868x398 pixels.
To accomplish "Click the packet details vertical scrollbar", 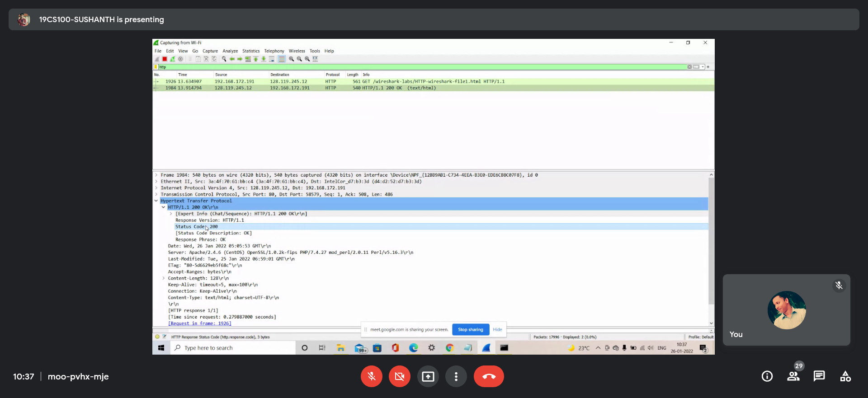I will tap(711, 239).
